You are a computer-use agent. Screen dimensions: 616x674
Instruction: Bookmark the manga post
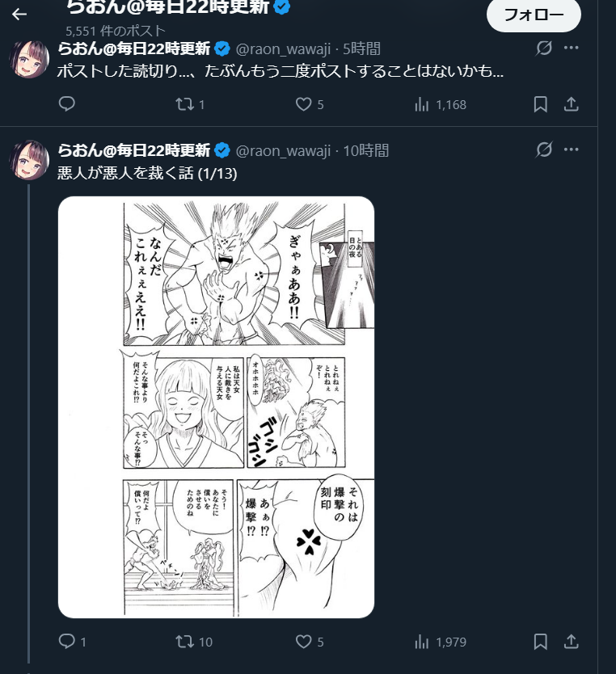point(540,642)
